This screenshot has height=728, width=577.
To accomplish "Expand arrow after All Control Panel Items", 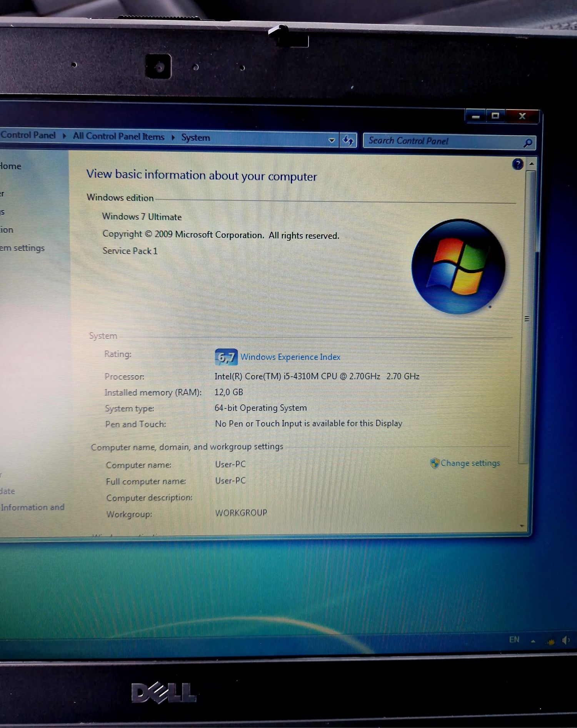I will coord(173,137).
